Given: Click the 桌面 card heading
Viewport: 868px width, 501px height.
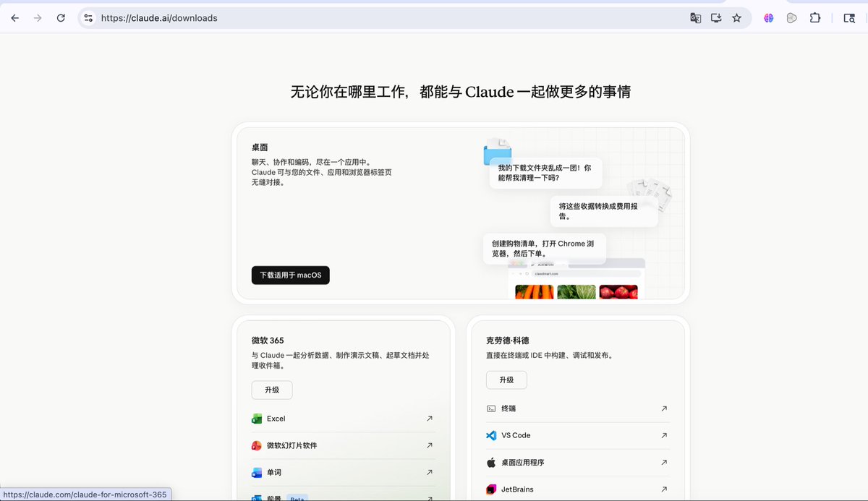Looking at the screenshot, I should pyautogui.click(x=260, y=147).
